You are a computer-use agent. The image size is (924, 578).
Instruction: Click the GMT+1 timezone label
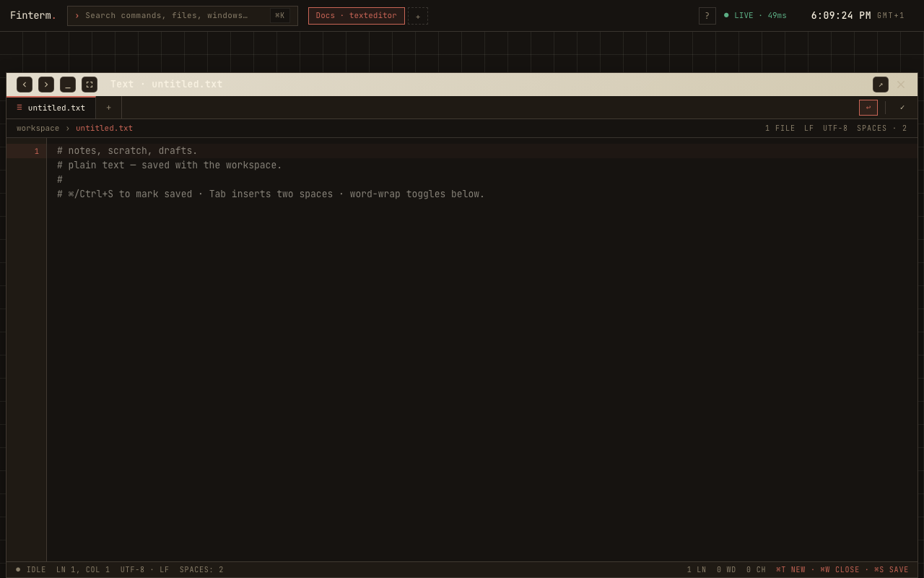click(x=891, y=16)
